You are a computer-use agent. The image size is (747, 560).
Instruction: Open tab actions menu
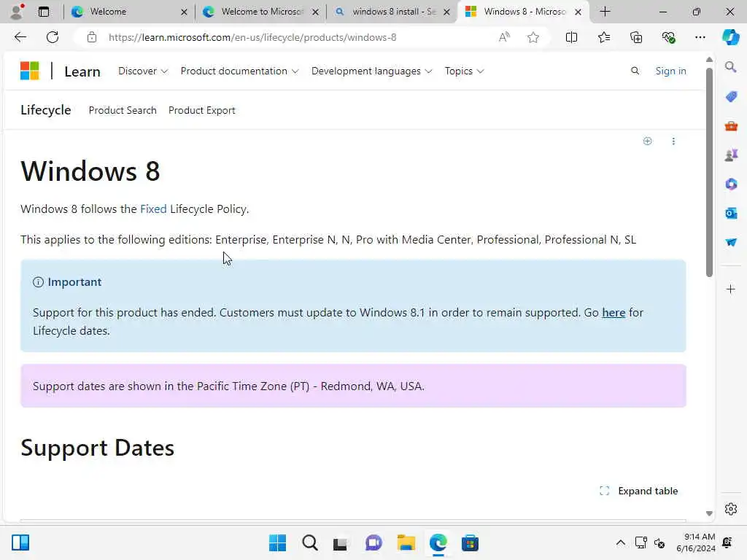click(44, 12)
